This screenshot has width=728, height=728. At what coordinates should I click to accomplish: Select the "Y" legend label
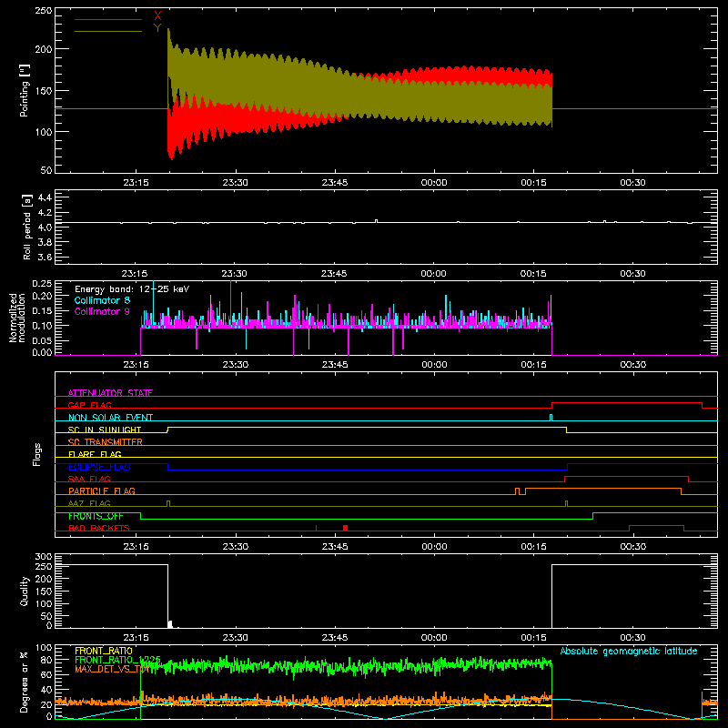pos(157,28)
